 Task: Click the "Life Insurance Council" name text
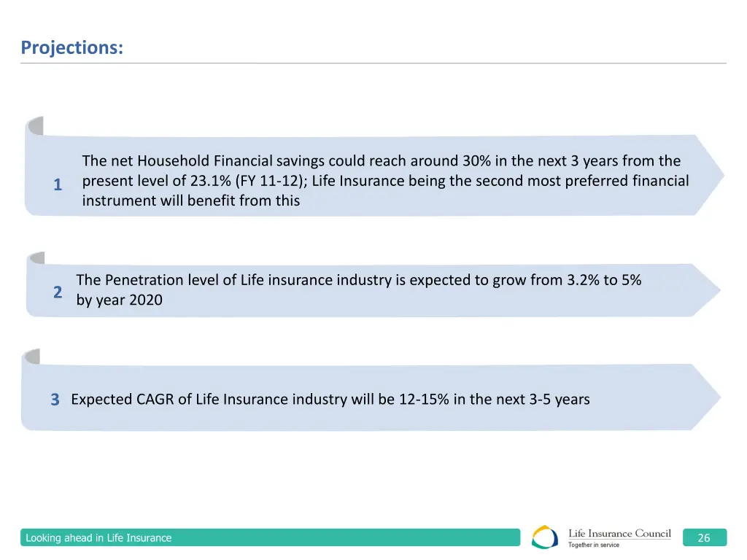point(619,533)
